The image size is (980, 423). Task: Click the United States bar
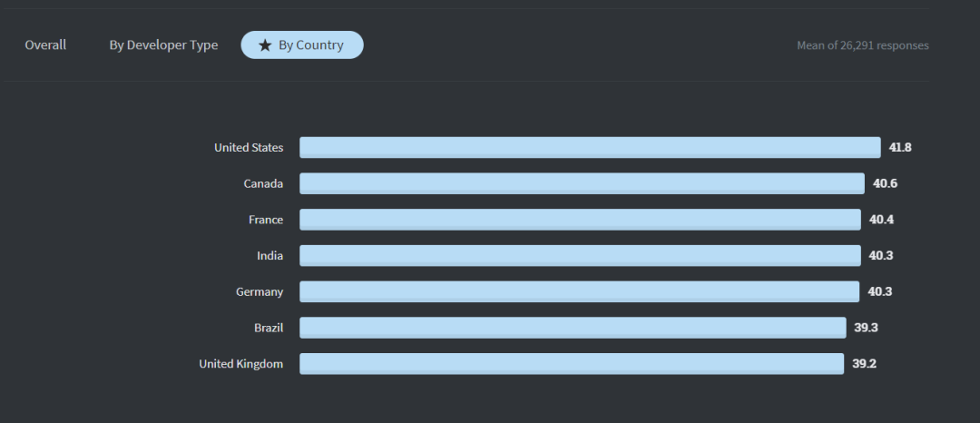(x=590, y=147)
